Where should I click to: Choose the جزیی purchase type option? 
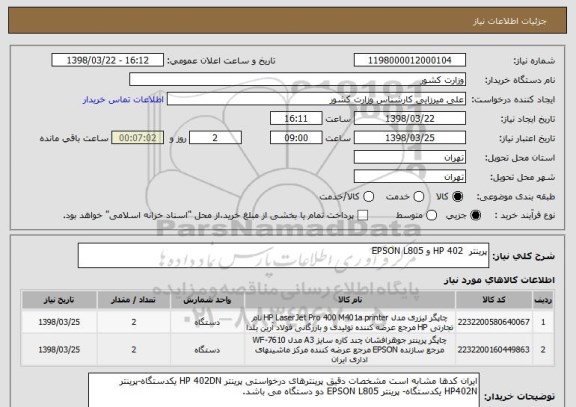pyautogui.click(x=475, y=216)
